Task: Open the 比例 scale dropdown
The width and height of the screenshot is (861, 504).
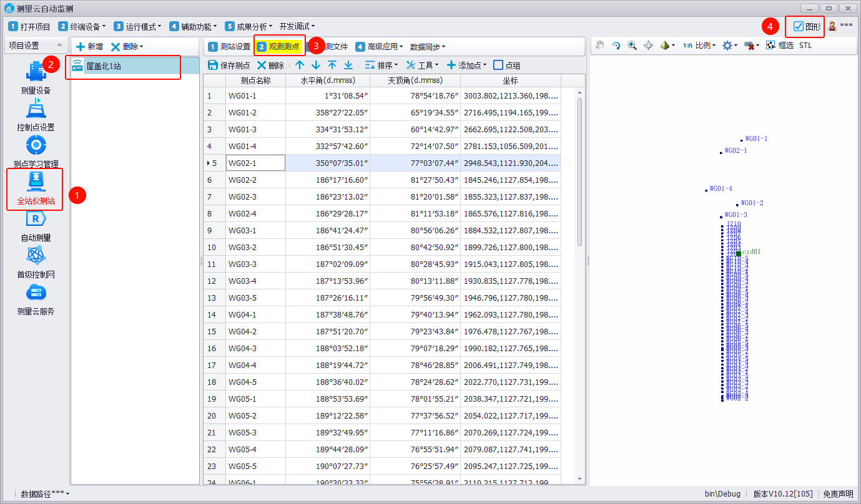Action: [698, 46]
